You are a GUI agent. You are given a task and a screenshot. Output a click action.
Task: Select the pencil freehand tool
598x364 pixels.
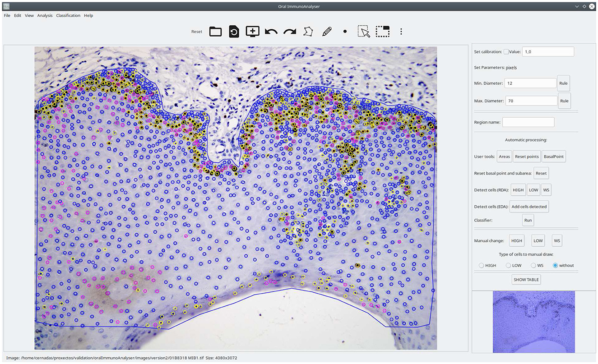coord(327,32)
